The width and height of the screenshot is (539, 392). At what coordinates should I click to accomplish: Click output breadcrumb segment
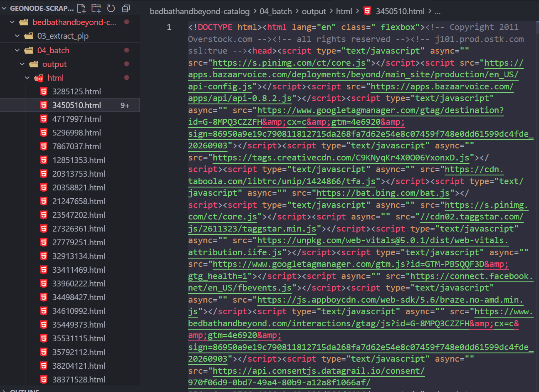tap(314, 11)
